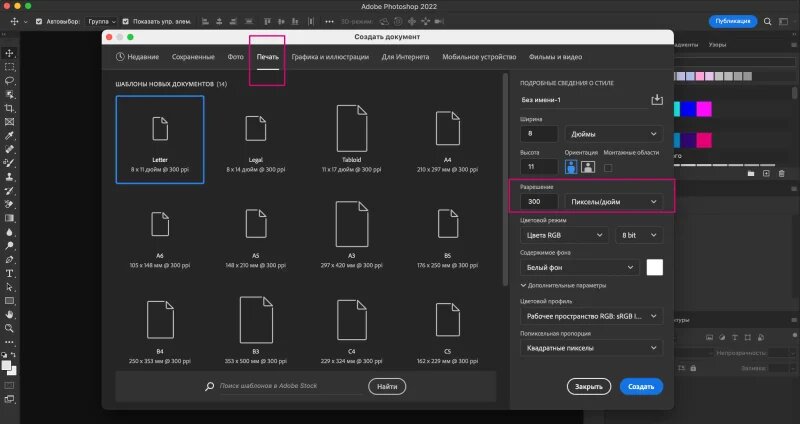Select the Eyedropper tool
The width and height of the screenshot is (800, 424).
9,136
